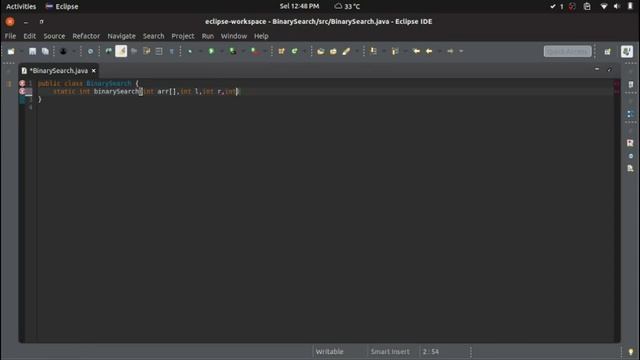Click the tip lightbulb in status bar

(631, 351)
